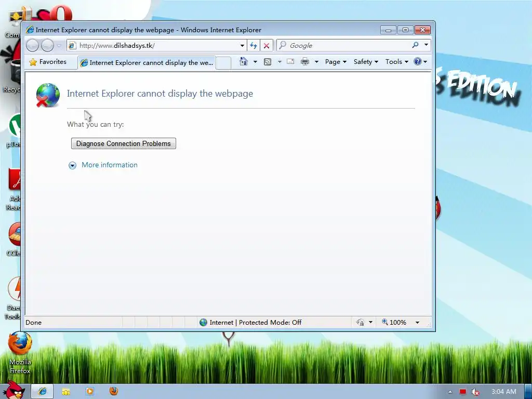Viewport: 532px width, 399px height.
Task: Click the Angry Birds Start button
Action: [x=14, y=390]
